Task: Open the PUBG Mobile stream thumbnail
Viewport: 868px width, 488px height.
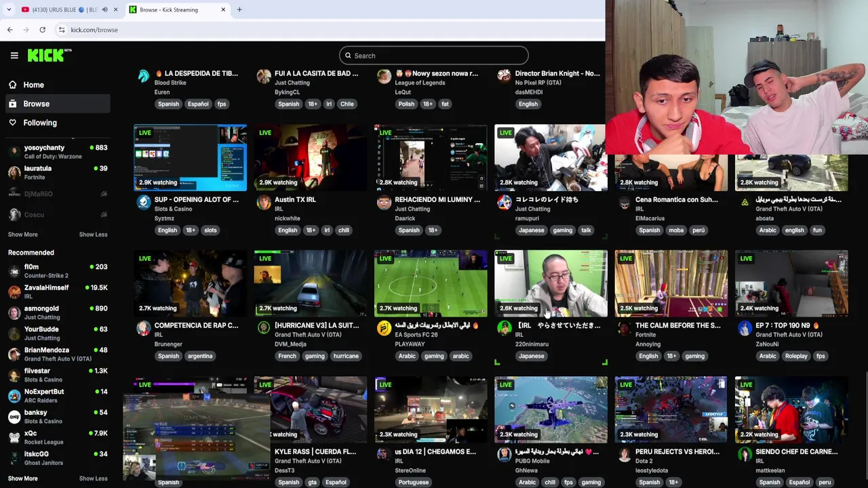Action: coord(551,409)
